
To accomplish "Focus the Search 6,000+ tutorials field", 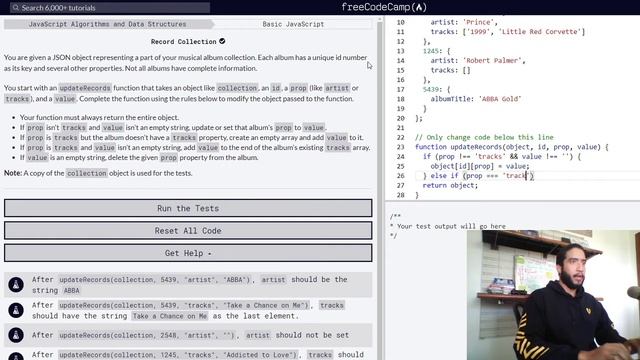I will tap(110, 8).
